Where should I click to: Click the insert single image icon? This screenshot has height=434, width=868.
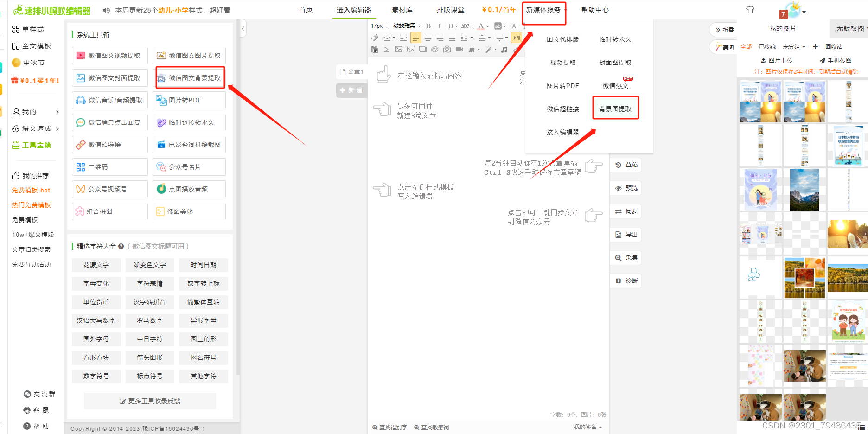pyautogui.click(x=399, y=49)
